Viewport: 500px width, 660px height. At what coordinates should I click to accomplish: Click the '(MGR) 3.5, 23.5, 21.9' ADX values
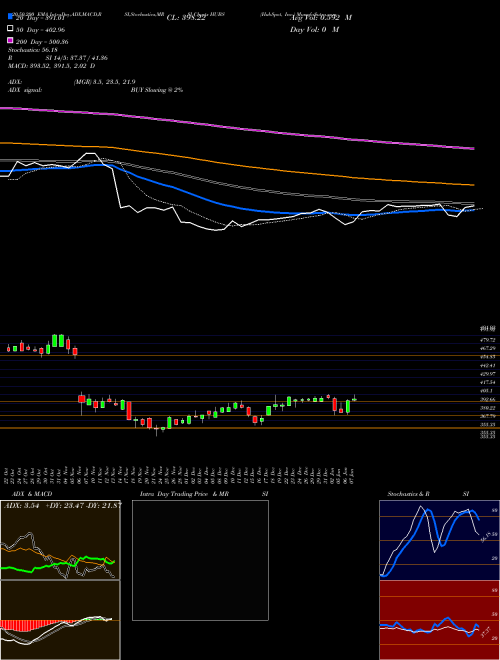click(104, 82)
